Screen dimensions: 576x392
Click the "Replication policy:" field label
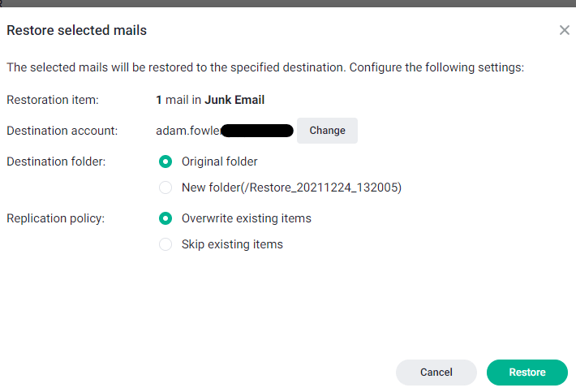(x=55, y=218)
